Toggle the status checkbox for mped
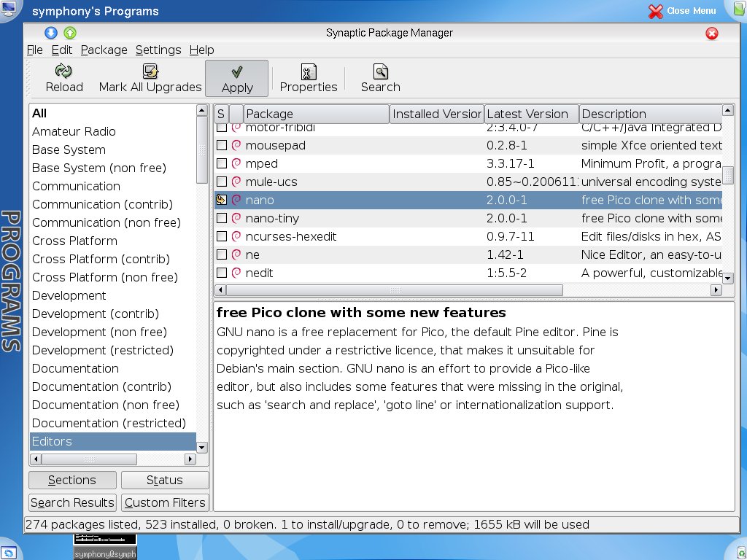This screenshot has height=560, width=747. (x=222, y=163)
